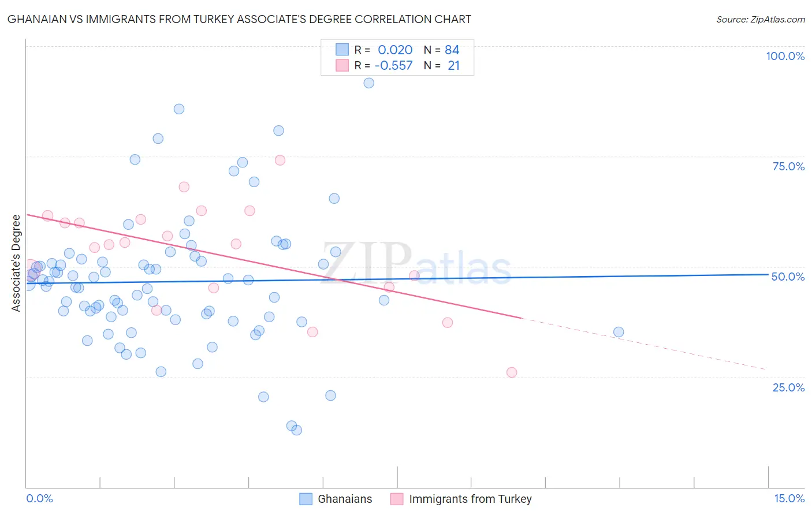Viewport: 812px width, 515px height.
Task: Click the pink data point near 74%
Action: 280,160
